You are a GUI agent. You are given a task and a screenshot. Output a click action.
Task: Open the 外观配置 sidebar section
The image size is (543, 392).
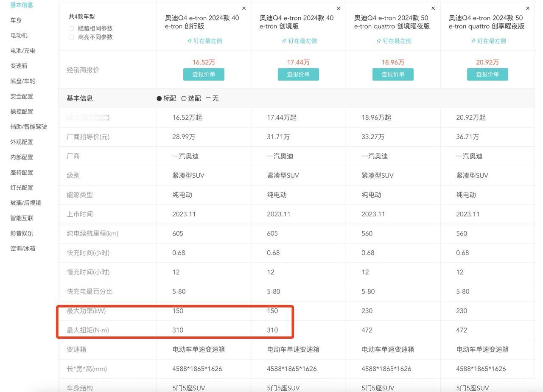click(x=22, y=142)
